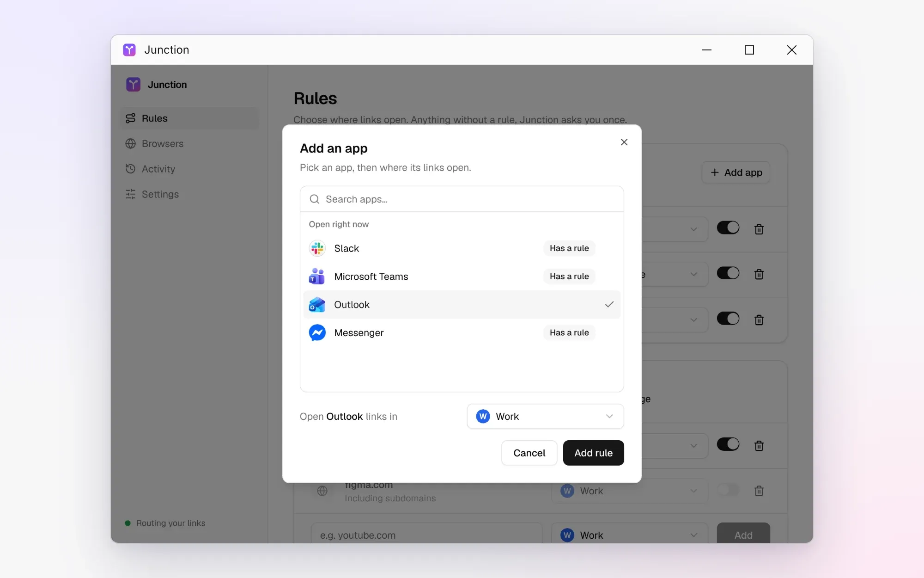Delete the third app rule

coord(759,320)
